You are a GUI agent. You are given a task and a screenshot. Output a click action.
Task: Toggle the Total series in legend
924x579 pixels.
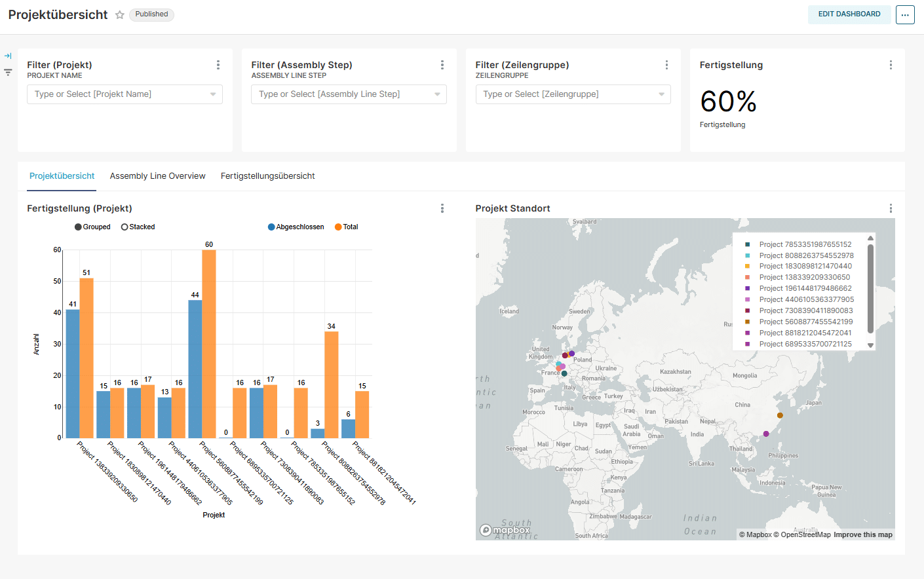coord(347,227)
